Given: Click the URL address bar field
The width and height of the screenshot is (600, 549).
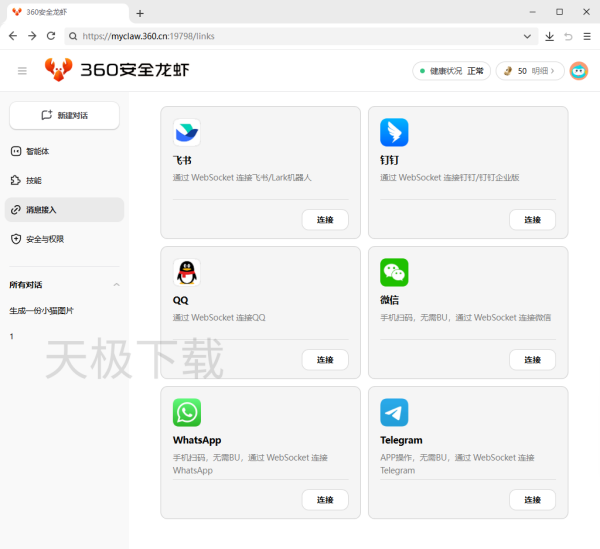Looking at the screenshot, I should coord(300,36).
